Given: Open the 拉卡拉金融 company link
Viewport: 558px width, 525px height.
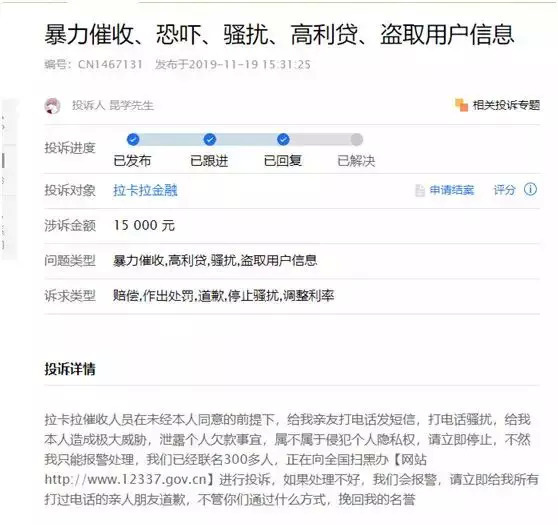Looking at the screenshot, I should coord(145,190).
